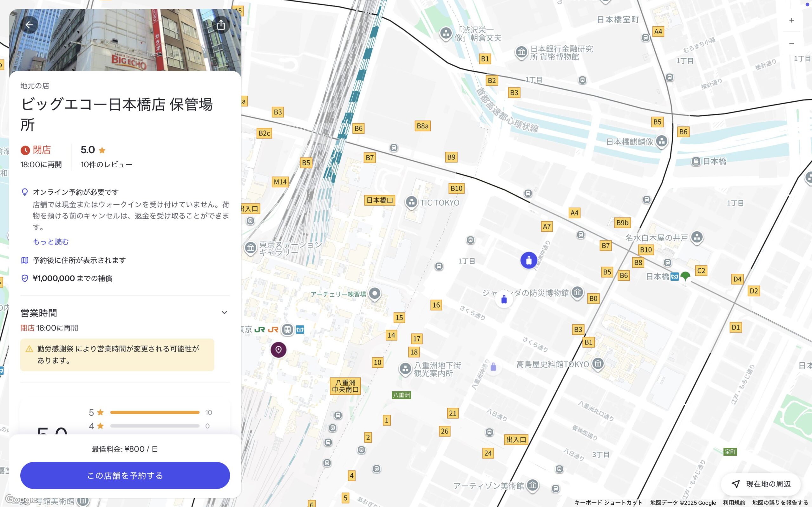Zoom in on the map with the plus button
This screenshot has height=507, width=812.
pyautogui.click(x=791, y=21)
